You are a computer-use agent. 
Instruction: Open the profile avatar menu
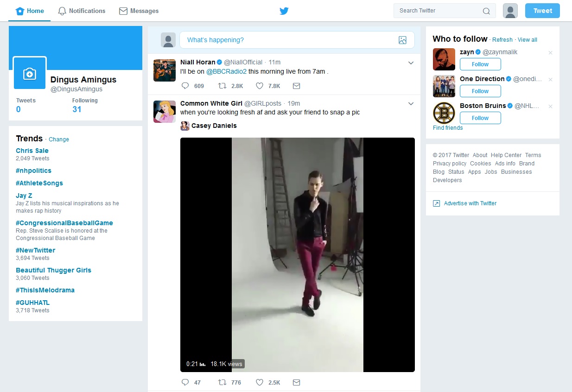[x=510, y=11]
